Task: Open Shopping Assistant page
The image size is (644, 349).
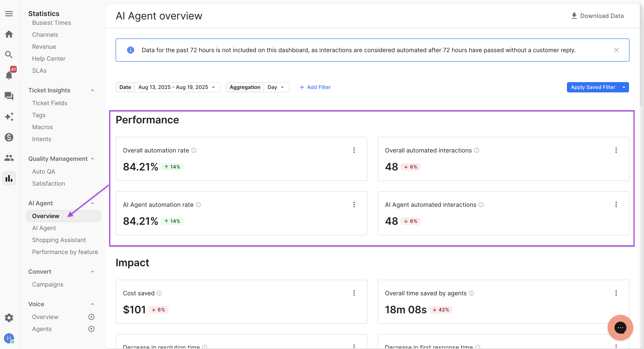Action: 59,240
